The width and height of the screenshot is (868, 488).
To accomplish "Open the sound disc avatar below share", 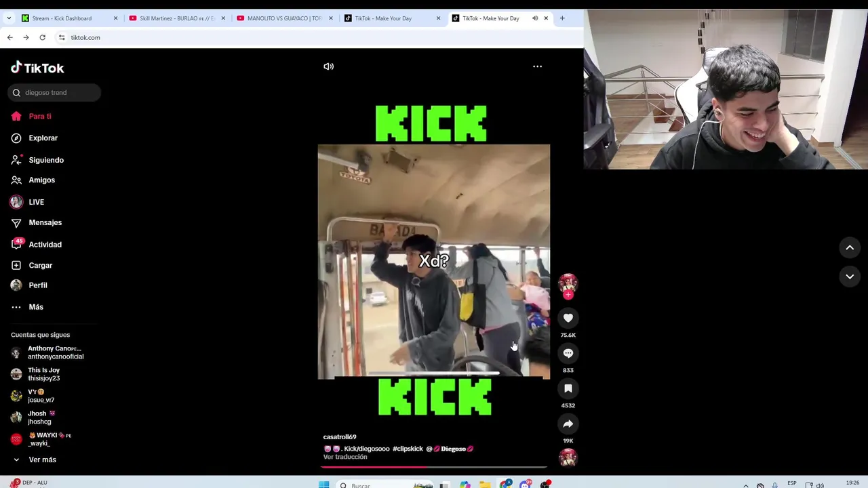I will click(568, 458).
